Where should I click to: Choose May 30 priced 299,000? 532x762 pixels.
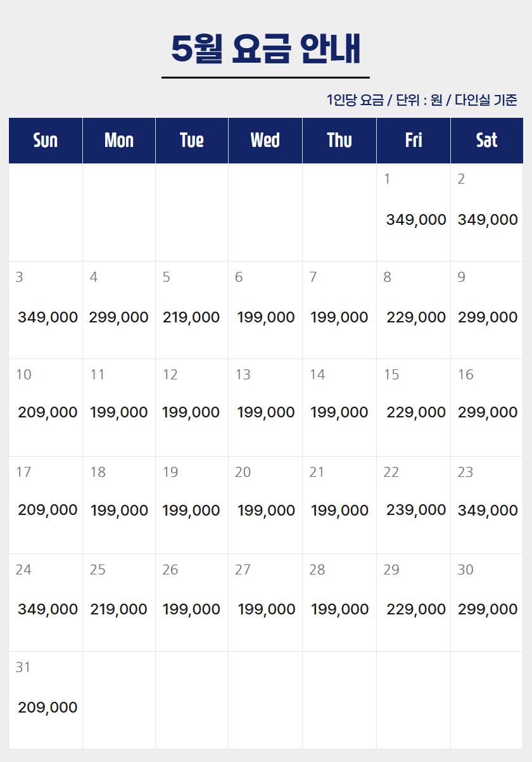486,602
